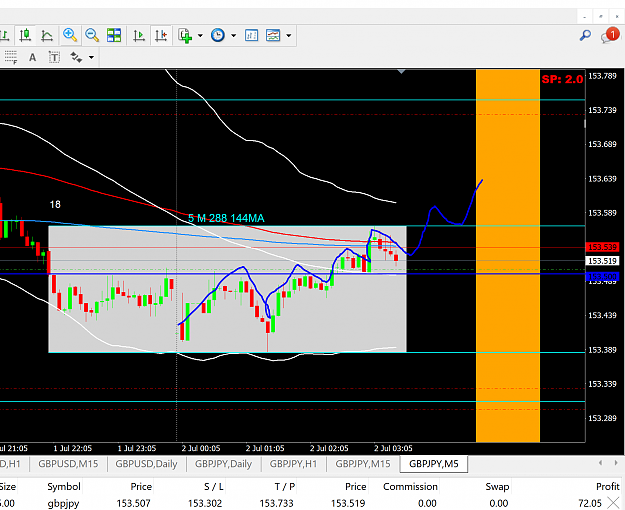
Task: Switch to the GBPJPY,M15 chart tab
Action: pos(363,464)
